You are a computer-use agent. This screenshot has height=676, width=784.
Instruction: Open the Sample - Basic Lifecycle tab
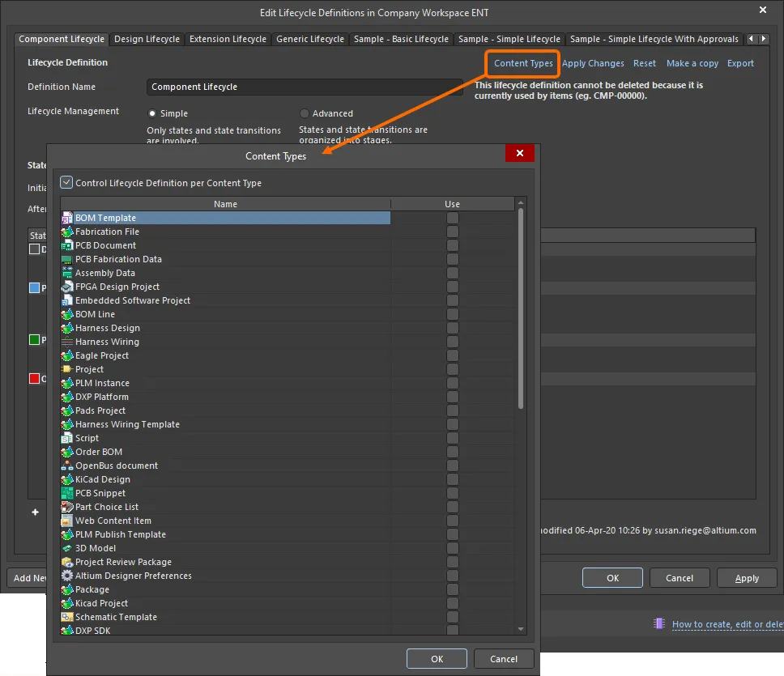click(401, 39)
